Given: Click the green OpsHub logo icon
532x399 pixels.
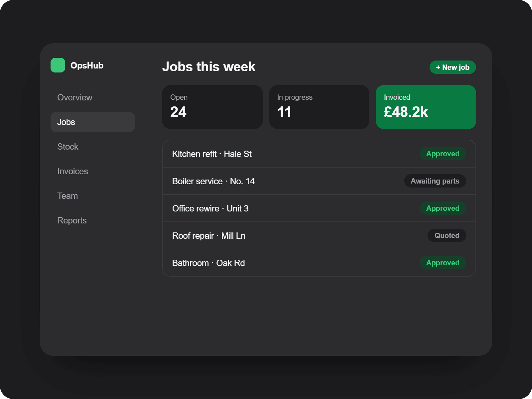Looking at the screenshot, I should pos(58,65).
